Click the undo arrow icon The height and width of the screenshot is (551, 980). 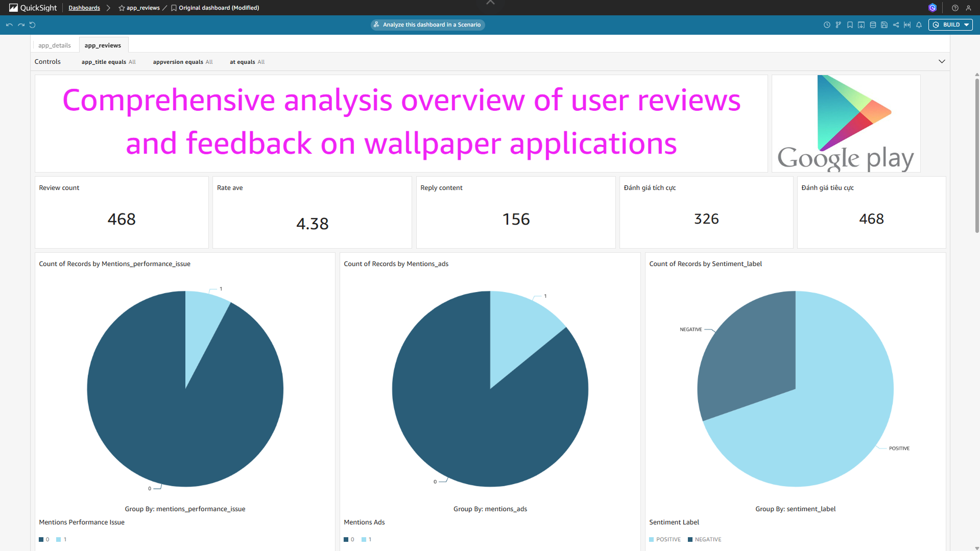(x=9, y=25)
